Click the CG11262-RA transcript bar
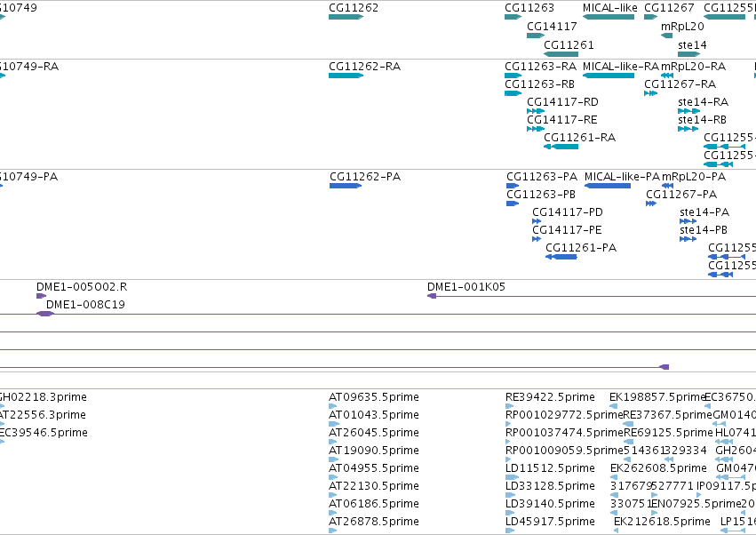This screenshot has width=756, height=535. coord(346,76)
